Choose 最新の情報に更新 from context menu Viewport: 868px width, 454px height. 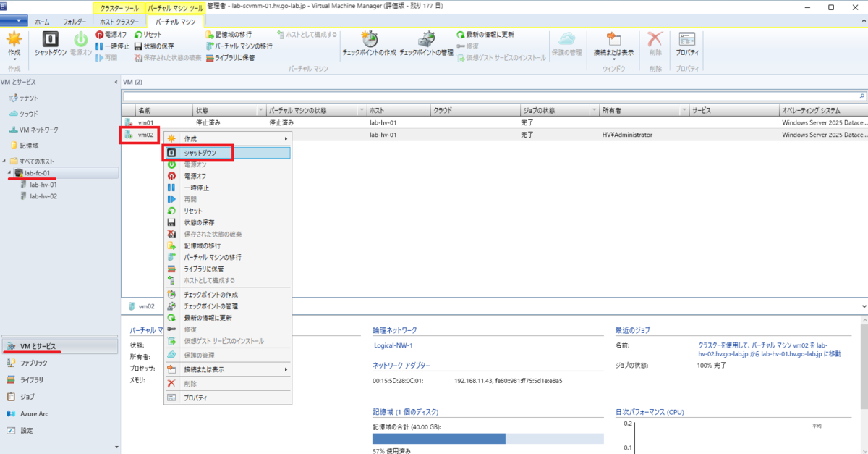228,318
